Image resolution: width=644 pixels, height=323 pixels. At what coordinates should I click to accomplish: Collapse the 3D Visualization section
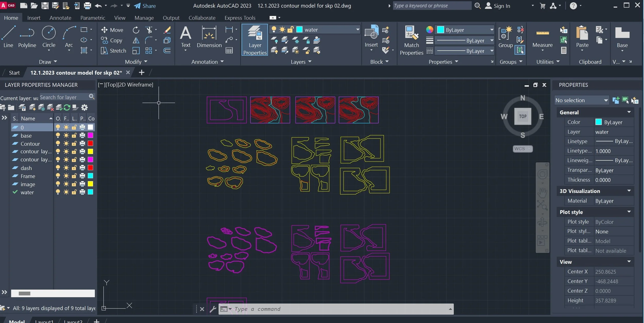[x=629, y=191]
